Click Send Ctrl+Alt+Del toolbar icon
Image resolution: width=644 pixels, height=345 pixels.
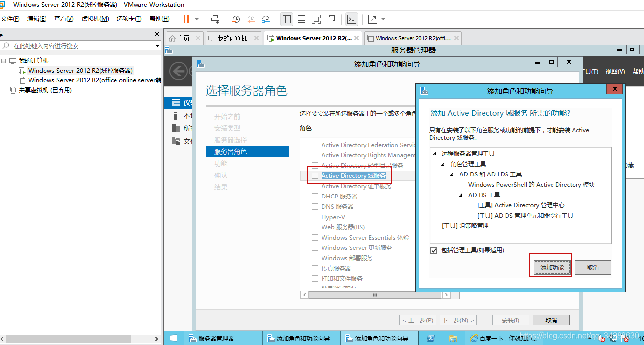pyautogui.click(x=215, y=19)
